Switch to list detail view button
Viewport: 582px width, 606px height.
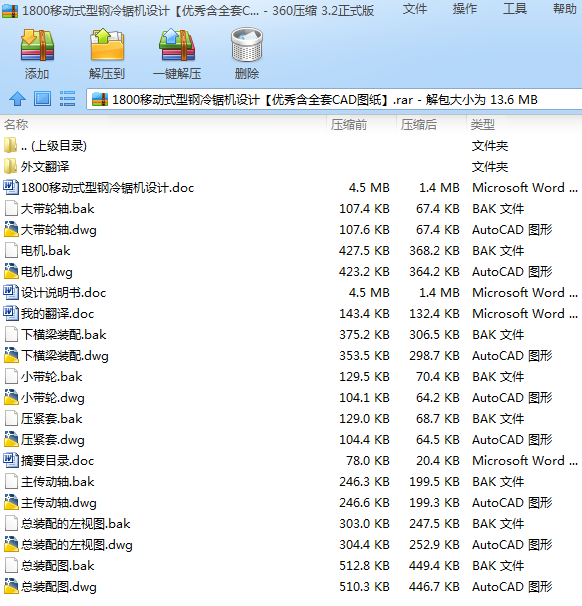[68, 99]
